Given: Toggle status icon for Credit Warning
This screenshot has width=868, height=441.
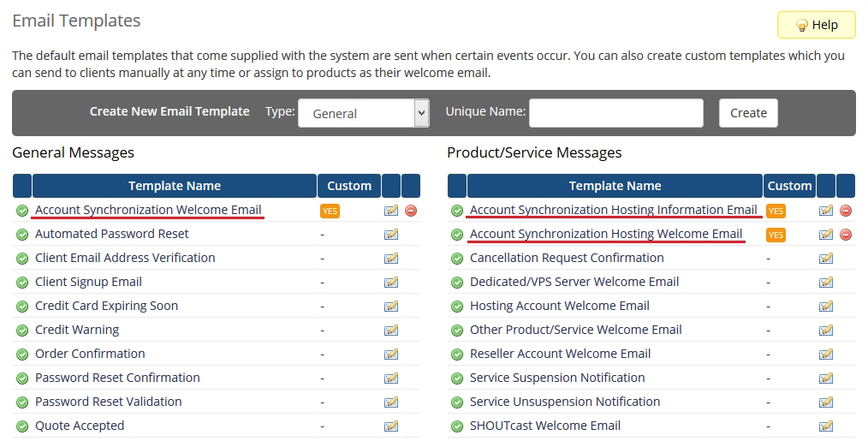Looking at the screenshot, I should (22, 331).
